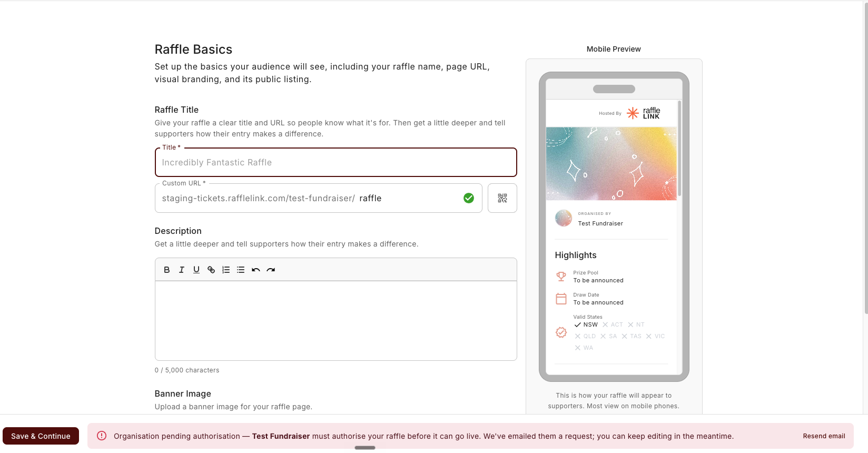The image size is (868, 453).
Task: Click the Valid States badge icon
Action: pos(561,332)
